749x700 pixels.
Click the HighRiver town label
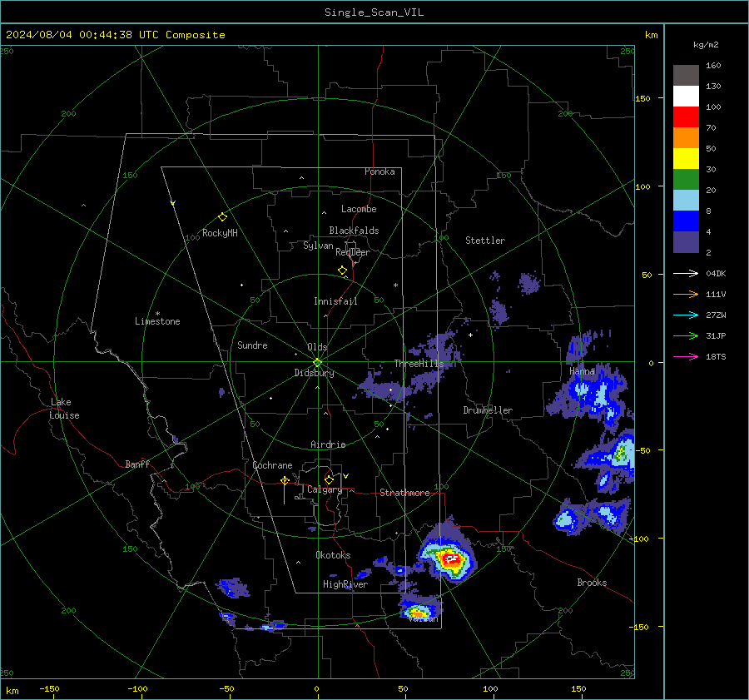(345, 584)
